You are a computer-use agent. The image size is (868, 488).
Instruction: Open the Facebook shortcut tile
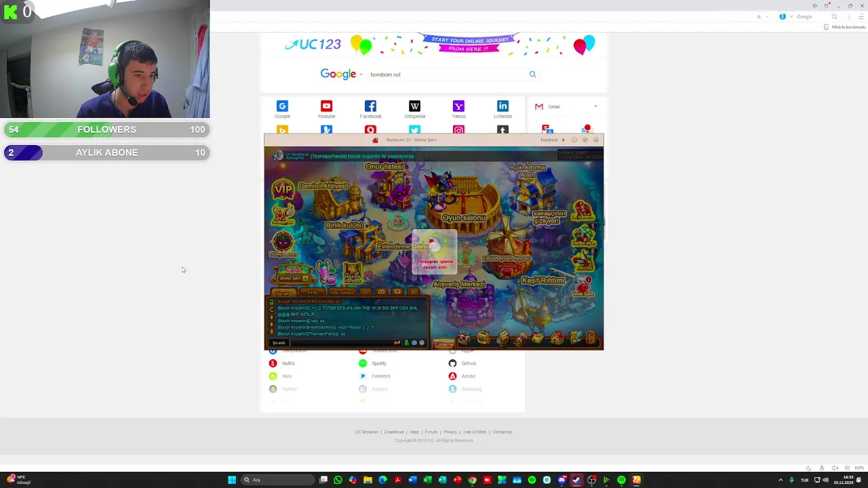coord(370,109)
